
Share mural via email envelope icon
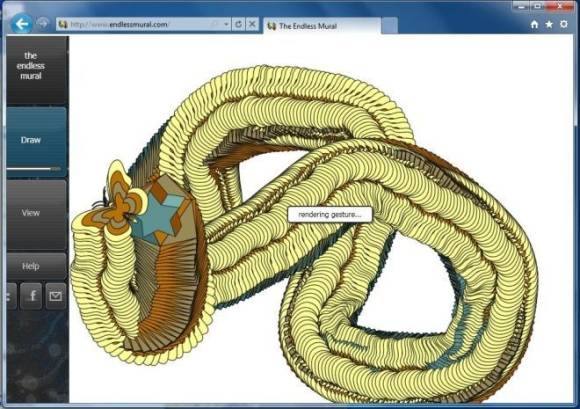(x=56, y=296)
